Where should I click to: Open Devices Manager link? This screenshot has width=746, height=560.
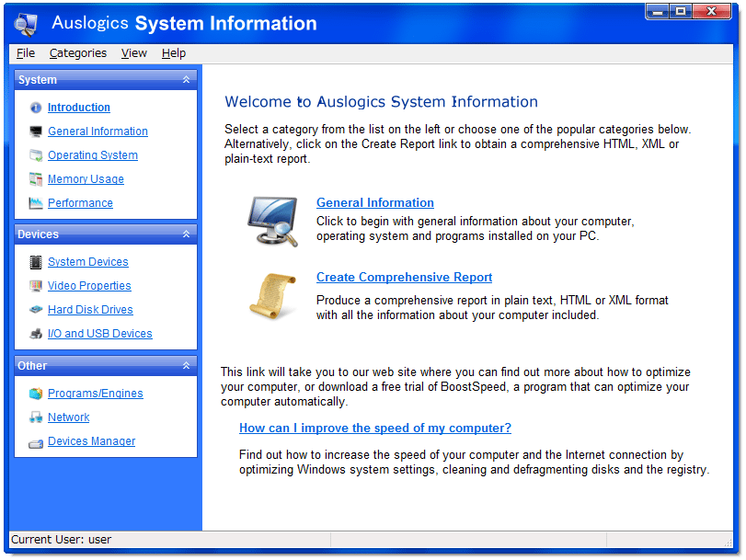coord(92,441)
